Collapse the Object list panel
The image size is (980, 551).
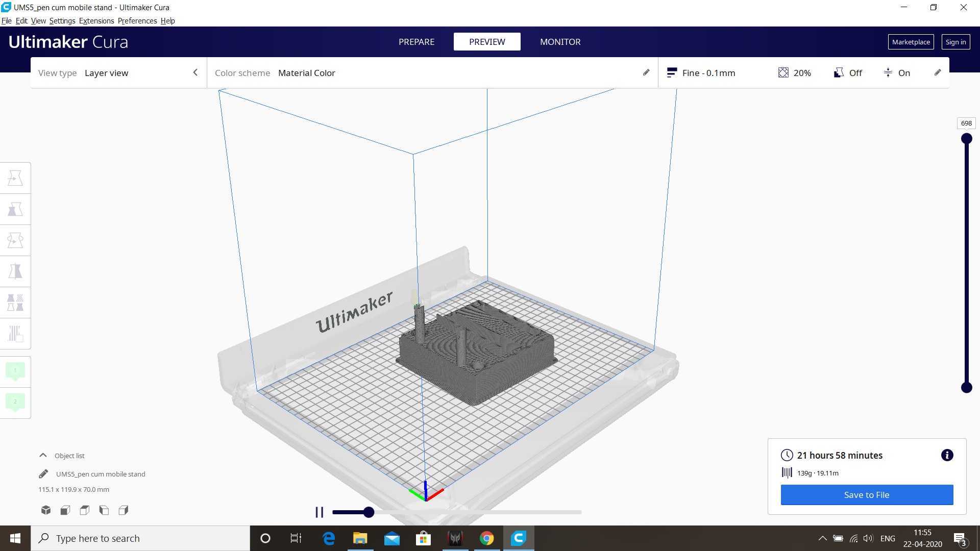(43, 455)
